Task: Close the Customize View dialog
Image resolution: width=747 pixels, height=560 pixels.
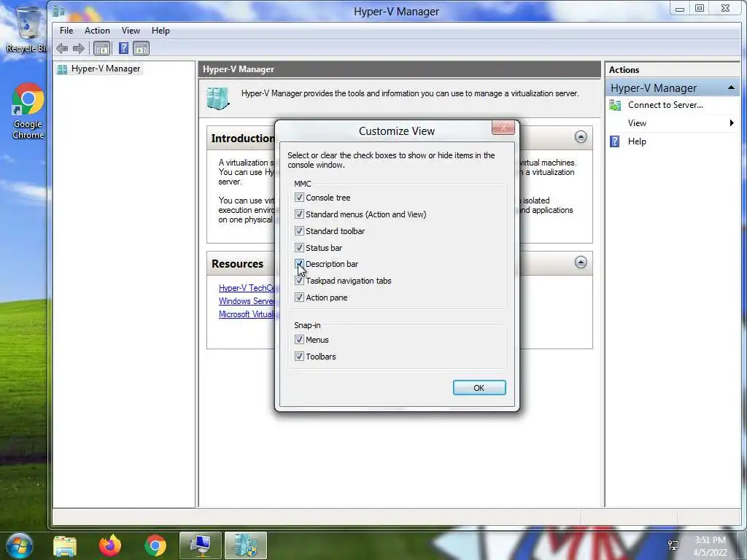Action: (x=503, y=128)
